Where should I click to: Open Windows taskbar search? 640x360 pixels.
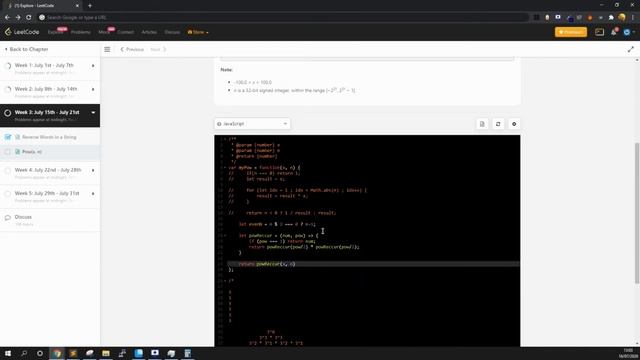point(24,353)
